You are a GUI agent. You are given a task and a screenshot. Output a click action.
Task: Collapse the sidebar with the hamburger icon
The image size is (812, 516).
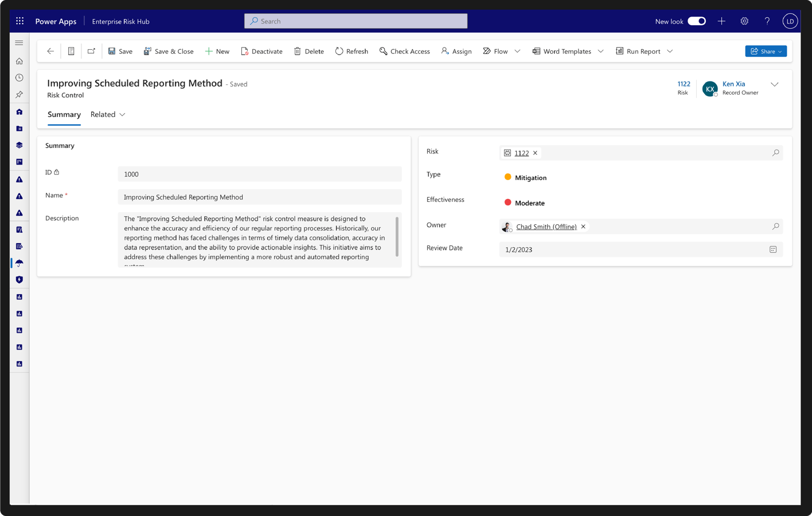click(19, 42)
